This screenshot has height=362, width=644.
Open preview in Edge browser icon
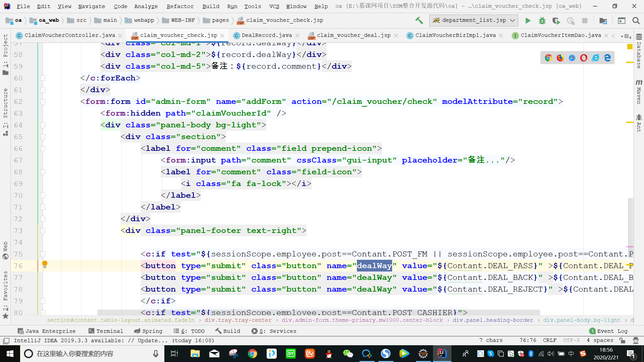click(607, 58)
